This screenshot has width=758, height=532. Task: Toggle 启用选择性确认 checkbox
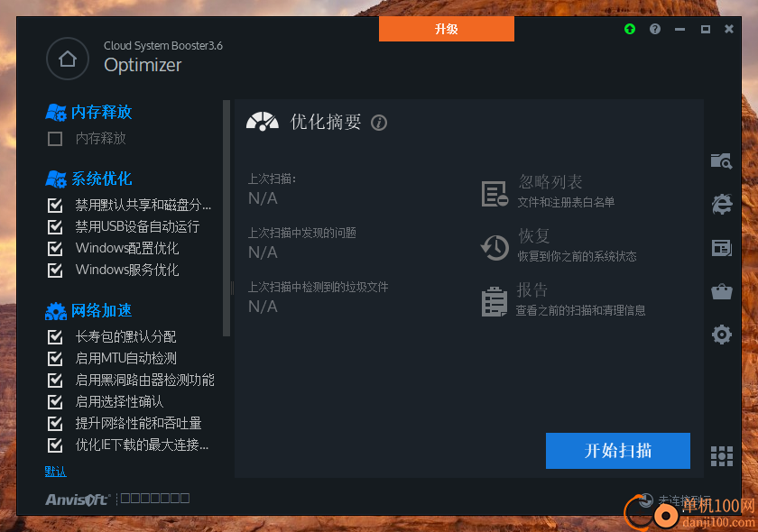pyautogui.click(x=55, y=401)
